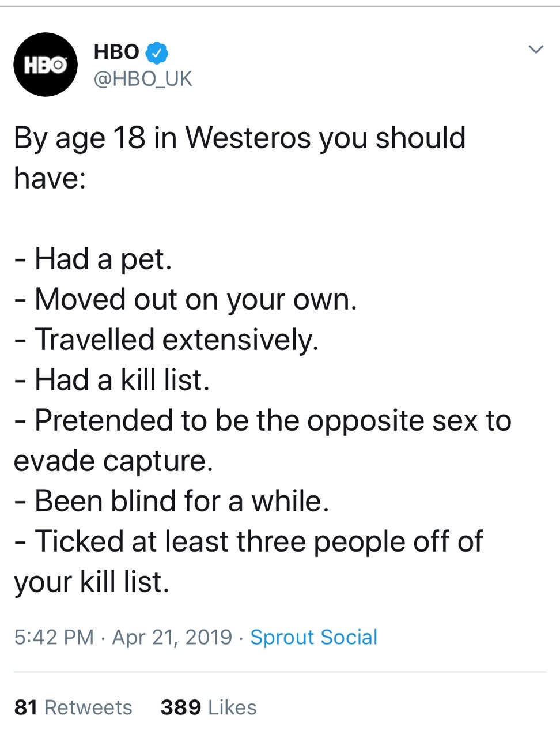Image resolution: width=560 pixels, height=738 pixels.
Task: Open the HBO display name
Action: pos(116,52)
